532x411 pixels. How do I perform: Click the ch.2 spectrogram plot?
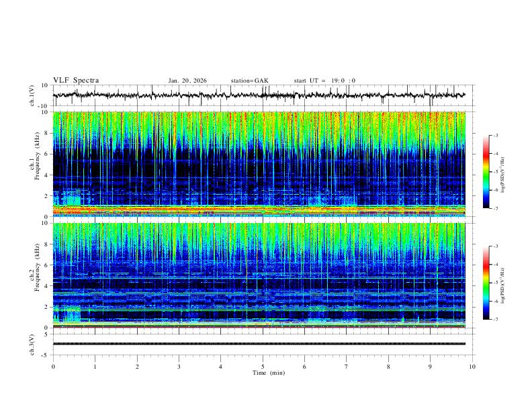pos(259,275)
